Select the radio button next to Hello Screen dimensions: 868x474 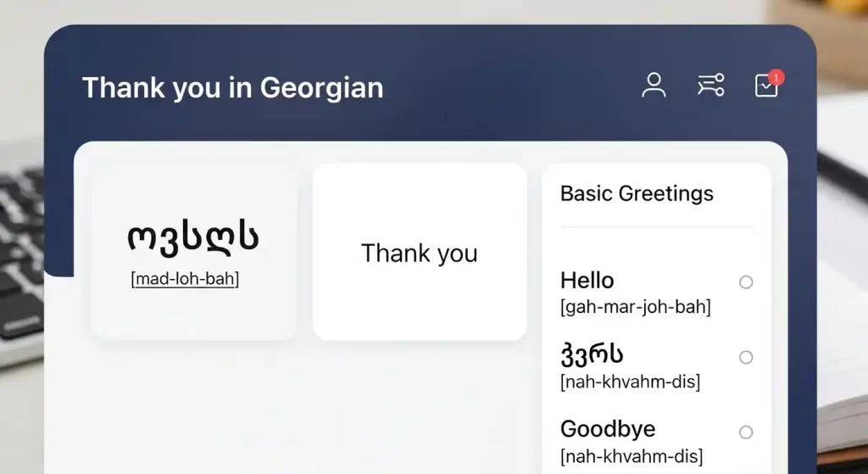746,282
